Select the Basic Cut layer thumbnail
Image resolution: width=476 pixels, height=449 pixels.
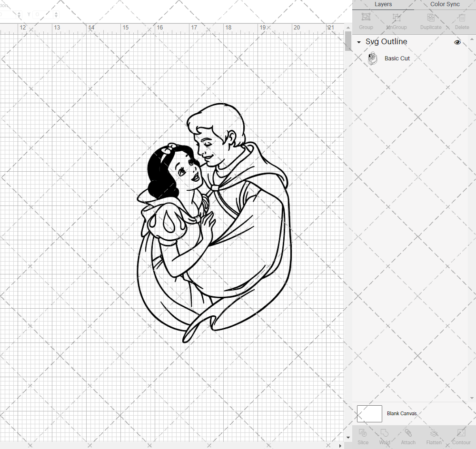pos(372,58)
